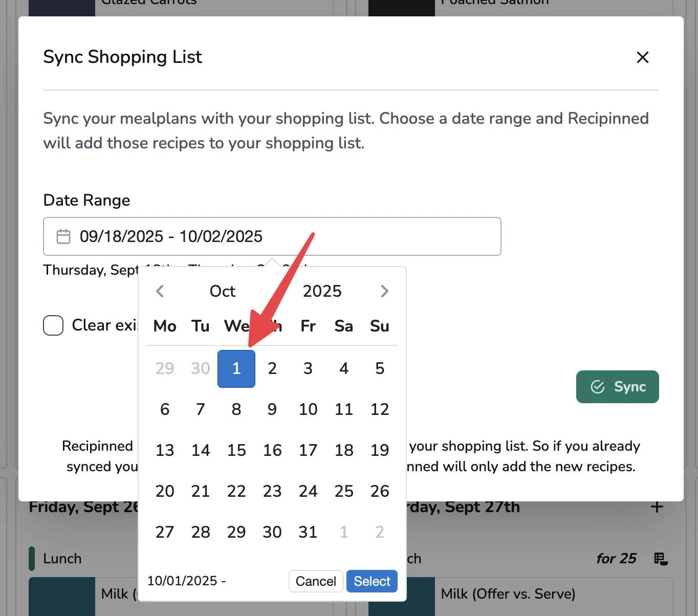Go to previous month in calendar
The width and height of the screenshot is (698, 616).
point(160,291)
